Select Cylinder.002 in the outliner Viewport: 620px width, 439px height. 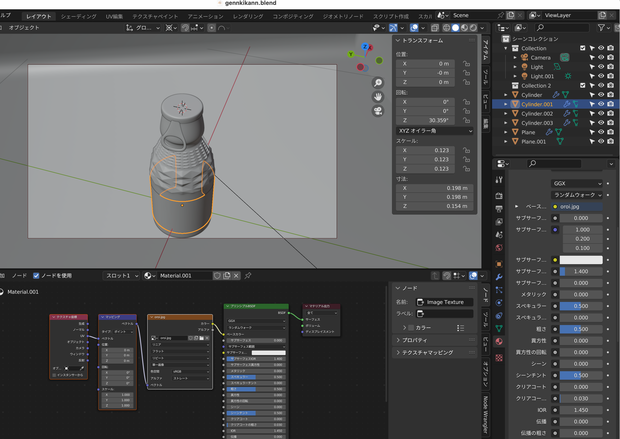(537, 114)
